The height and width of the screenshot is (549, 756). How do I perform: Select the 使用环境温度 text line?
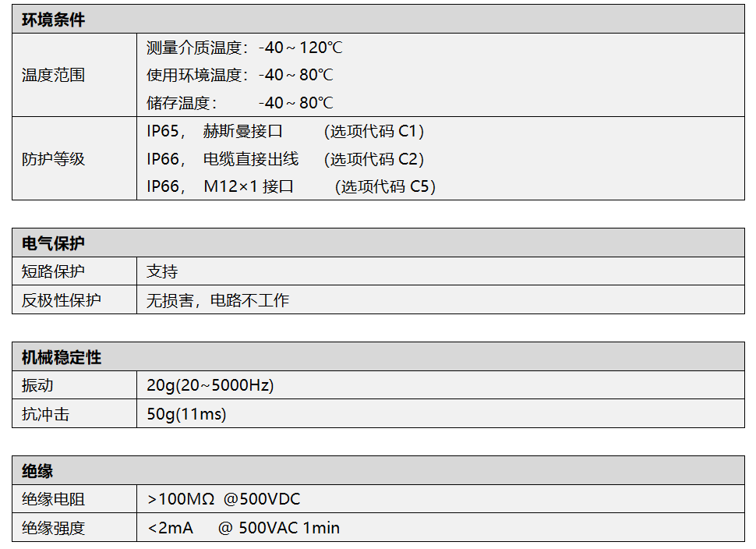pos(239,76)
